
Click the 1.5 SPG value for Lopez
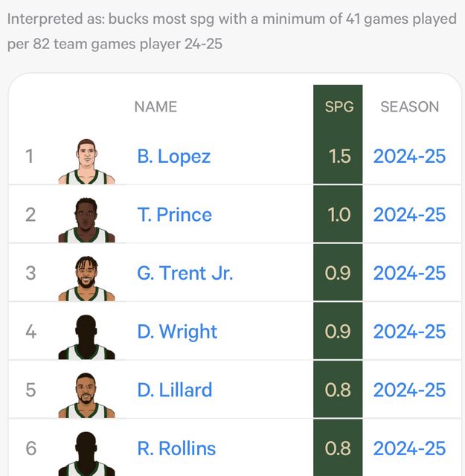tap(339, 156)
